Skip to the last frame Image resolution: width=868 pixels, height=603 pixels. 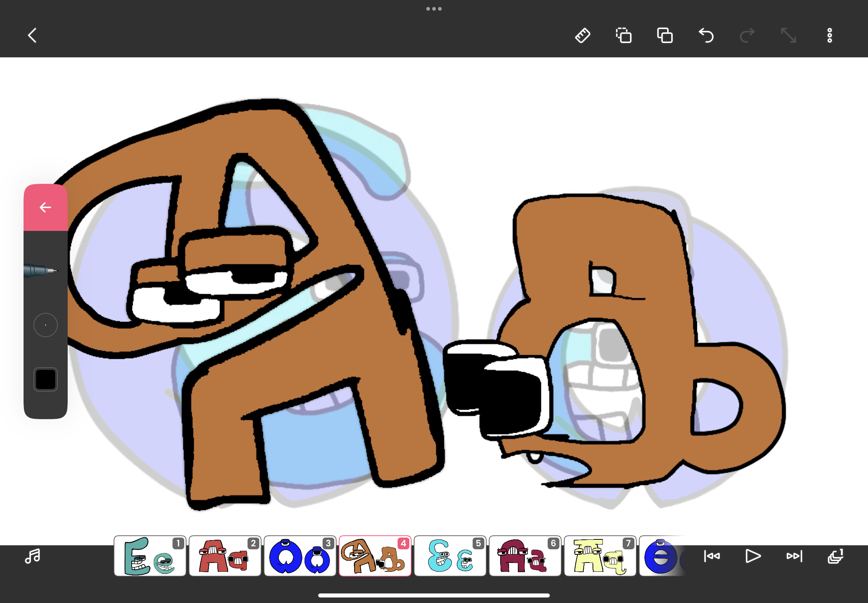[x=794, y=556]
